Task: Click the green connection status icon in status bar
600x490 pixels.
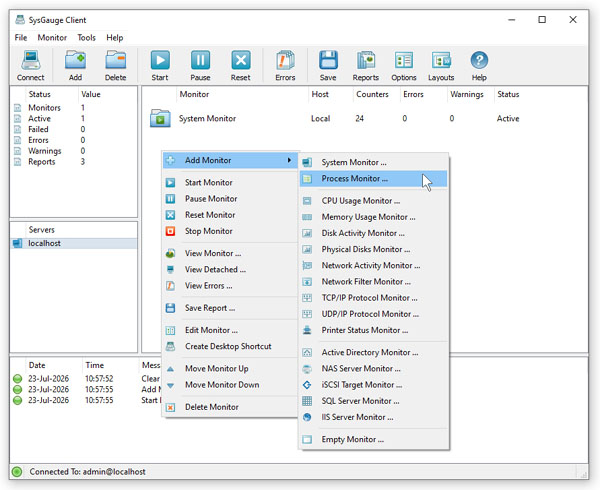Action: [x=17, y=472]
